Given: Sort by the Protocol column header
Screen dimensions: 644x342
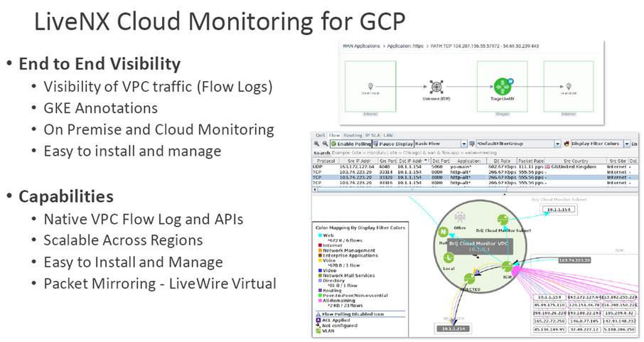Looking at the screenshot, I should pos(326,161).
